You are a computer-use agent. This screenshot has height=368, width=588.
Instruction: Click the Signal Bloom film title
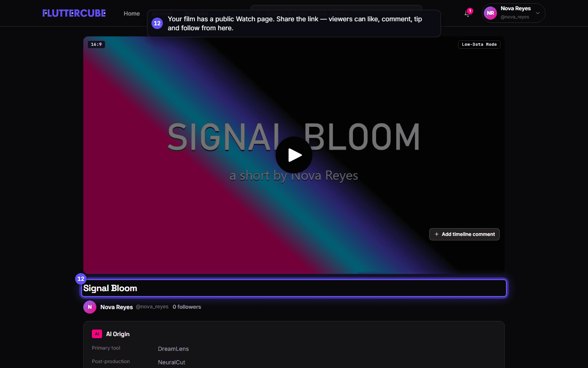point(110,288)
